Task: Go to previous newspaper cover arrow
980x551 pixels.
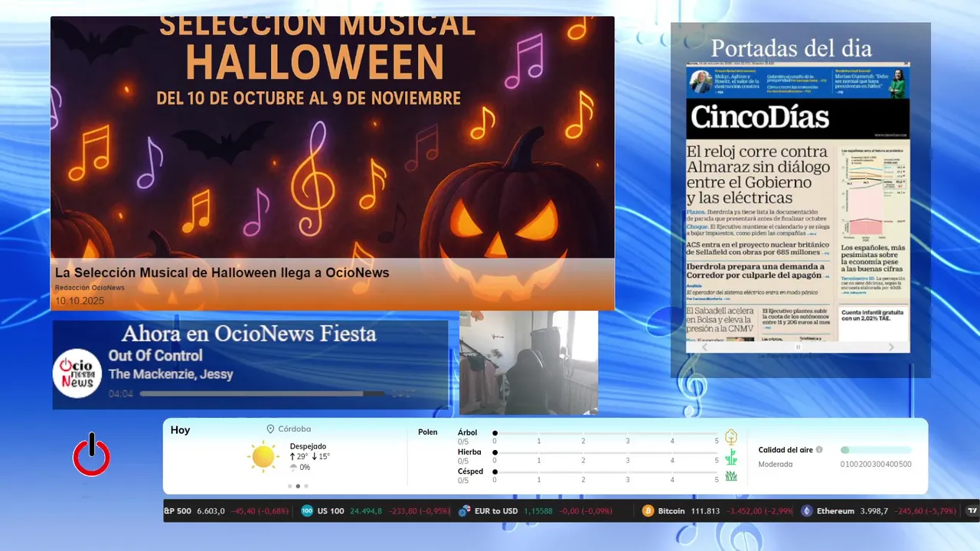Action: pos(705,347)
